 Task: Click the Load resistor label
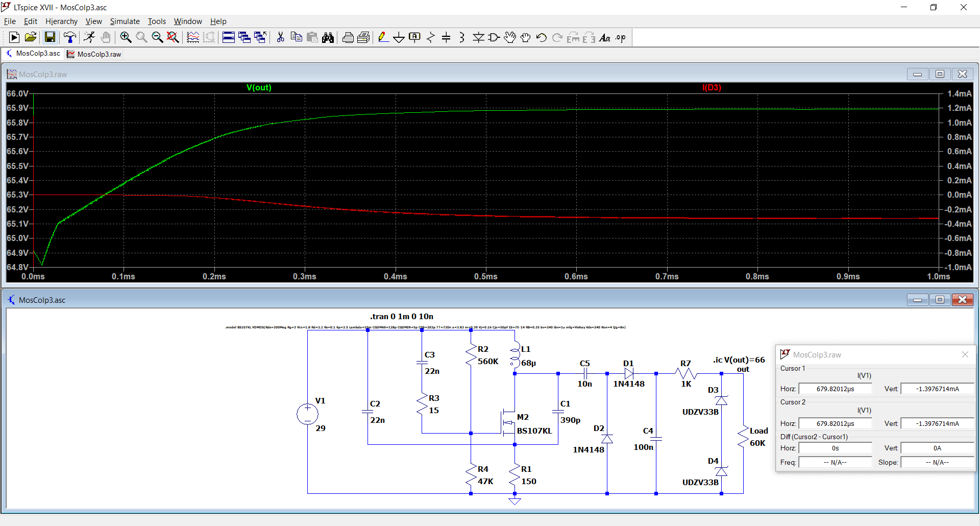[x=758, y=431]
